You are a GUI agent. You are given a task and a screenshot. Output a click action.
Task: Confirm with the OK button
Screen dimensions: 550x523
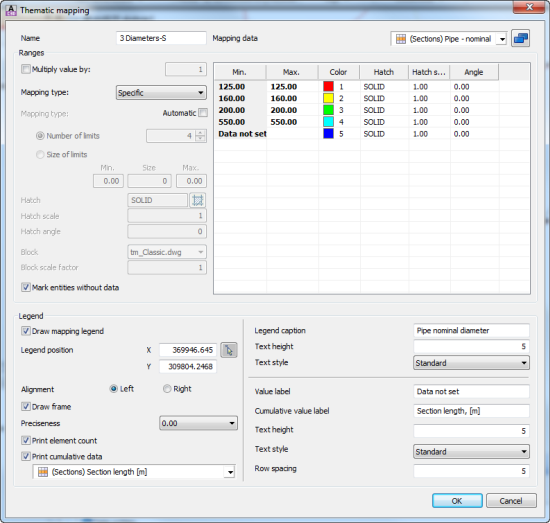pos(457,501)
